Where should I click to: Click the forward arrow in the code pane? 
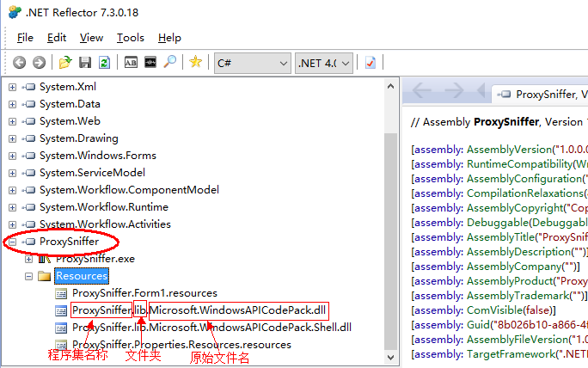click(455, 90)
